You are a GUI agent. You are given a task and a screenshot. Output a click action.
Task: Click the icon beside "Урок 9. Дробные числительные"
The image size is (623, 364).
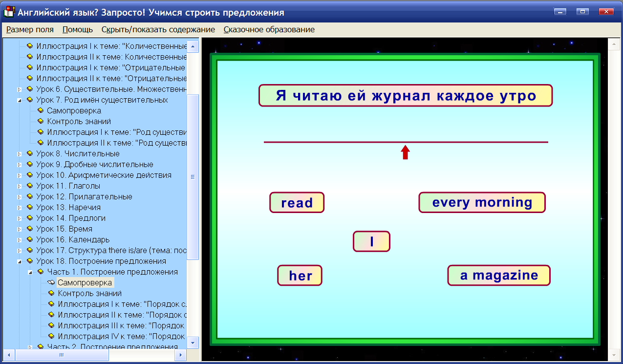29,164
